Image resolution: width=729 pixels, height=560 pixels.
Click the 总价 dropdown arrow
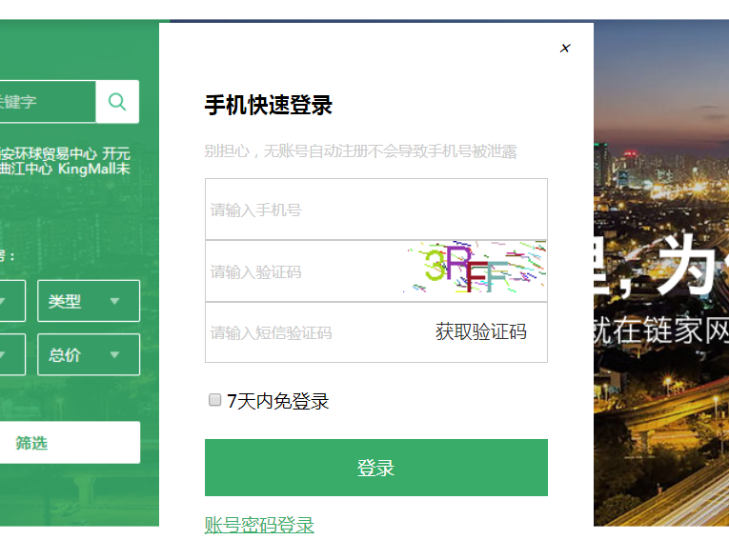pos(115,355)
